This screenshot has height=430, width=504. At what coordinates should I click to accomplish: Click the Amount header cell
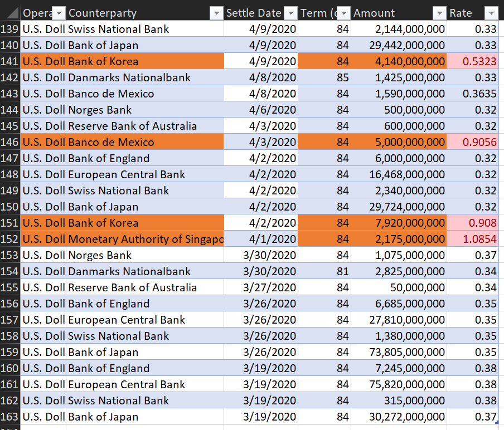[x=399, y=13]
